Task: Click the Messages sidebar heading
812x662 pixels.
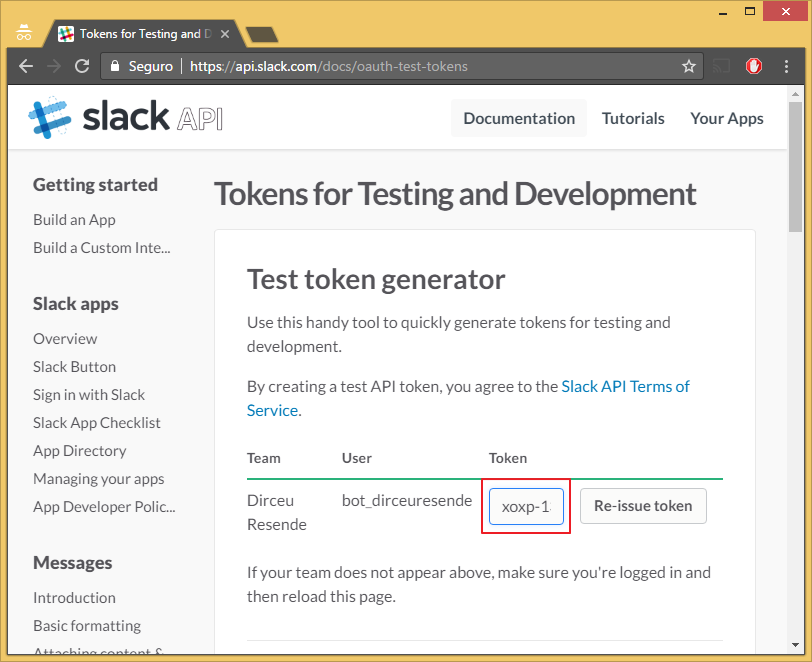Action: [72, 563]
